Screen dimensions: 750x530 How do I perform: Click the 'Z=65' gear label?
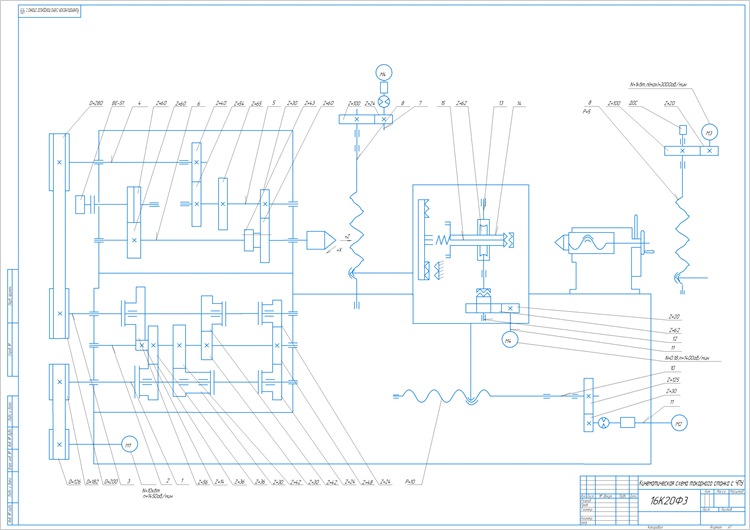[x=257, y=103]
